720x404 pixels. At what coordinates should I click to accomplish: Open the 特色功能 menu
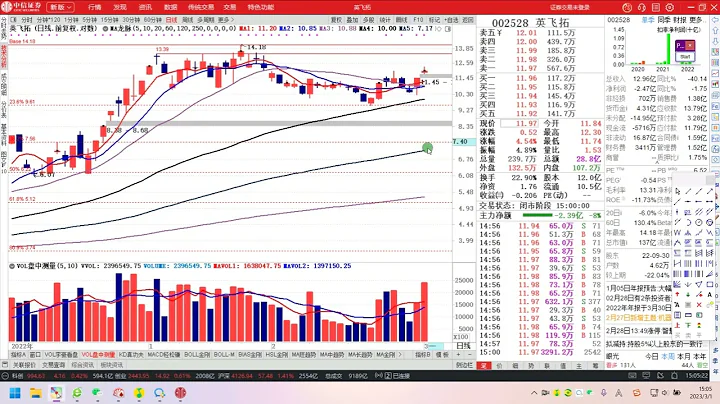(261, 7)
